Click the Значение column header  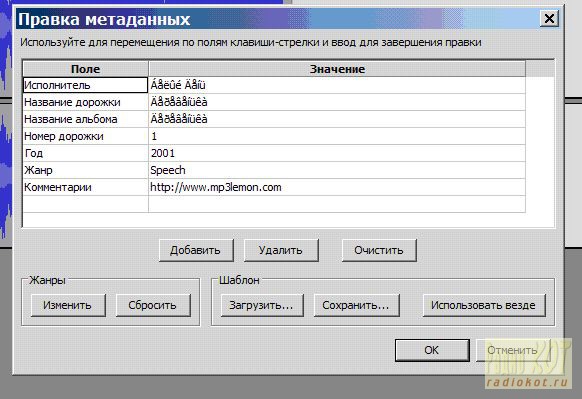coord(337,69)
